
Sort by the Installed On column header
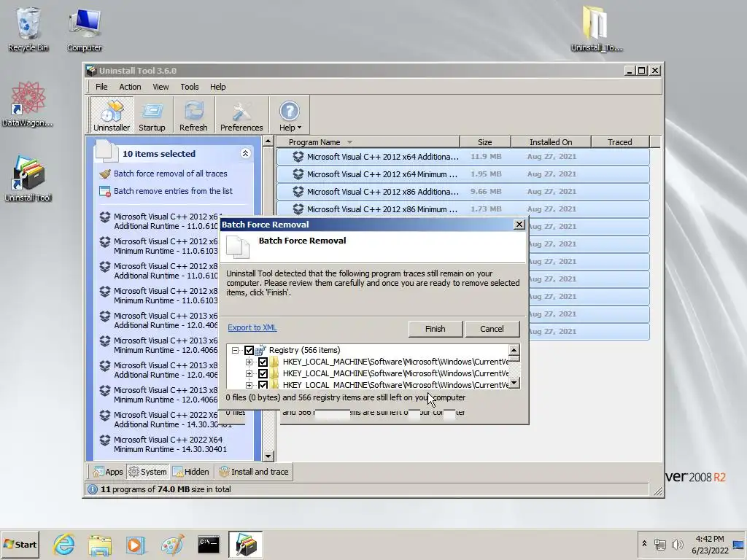point(551,142)
